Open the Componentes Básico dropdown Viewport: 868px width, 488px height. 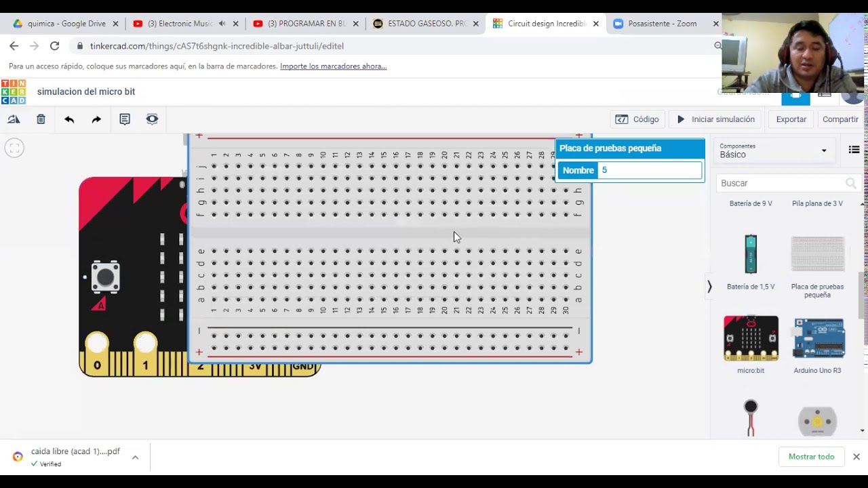[773, 150]
